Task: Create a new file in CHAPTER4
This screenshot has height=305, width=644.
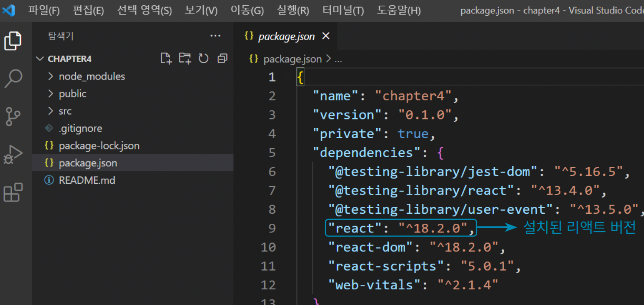Action: [x=166, y=59]
